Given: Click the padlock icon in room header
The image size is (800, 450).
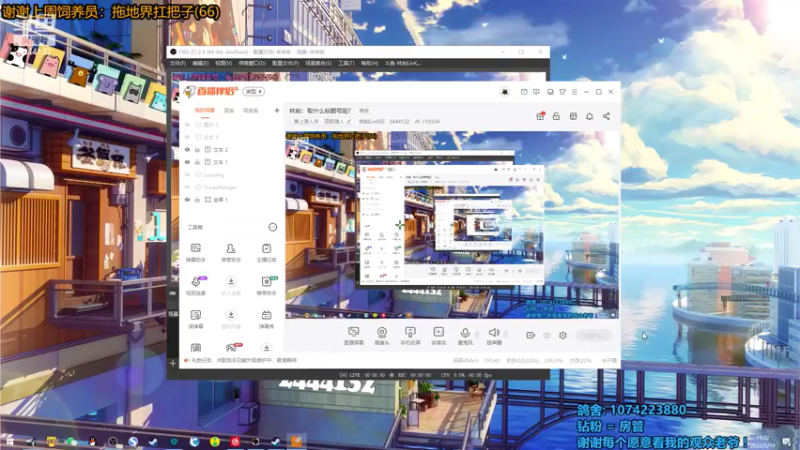Looking at the screenshot, I should [x=556, y=116].
